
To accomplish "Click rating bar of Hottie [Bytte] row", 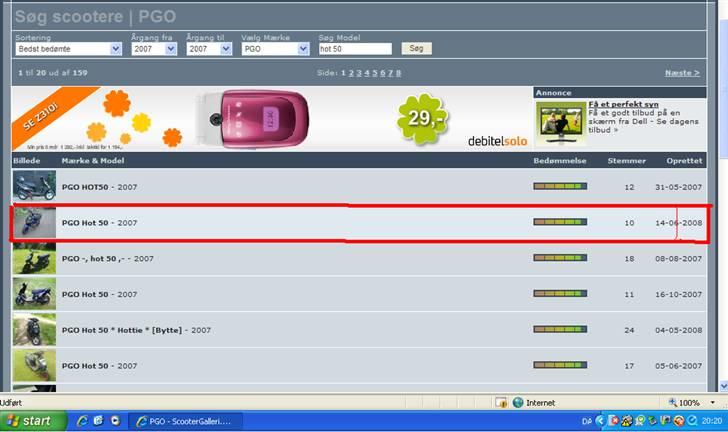I will (560, 329).
